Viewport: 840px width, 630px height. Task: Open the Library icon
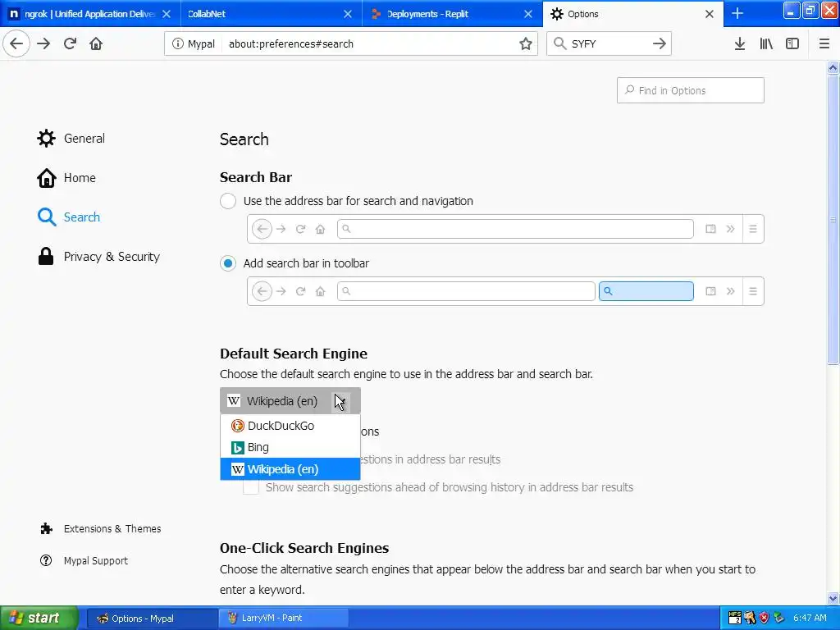[766, 44]
